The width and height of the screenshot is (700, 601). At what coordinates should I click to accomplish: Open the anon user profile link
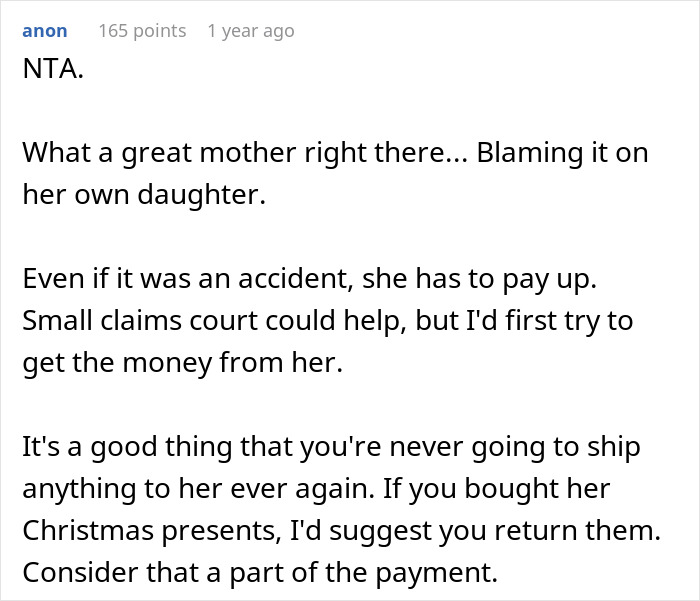[44, 31]
